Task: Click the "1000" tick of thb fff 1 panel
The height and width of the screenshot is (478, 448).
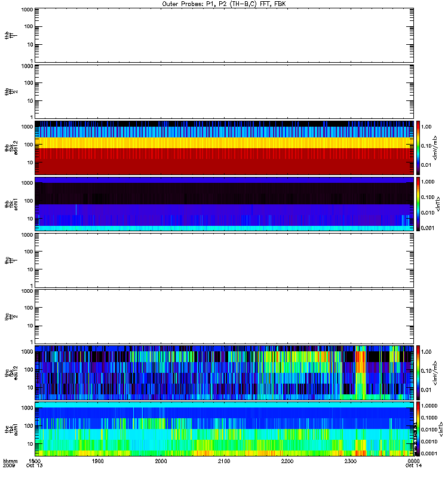Action: 27,10
